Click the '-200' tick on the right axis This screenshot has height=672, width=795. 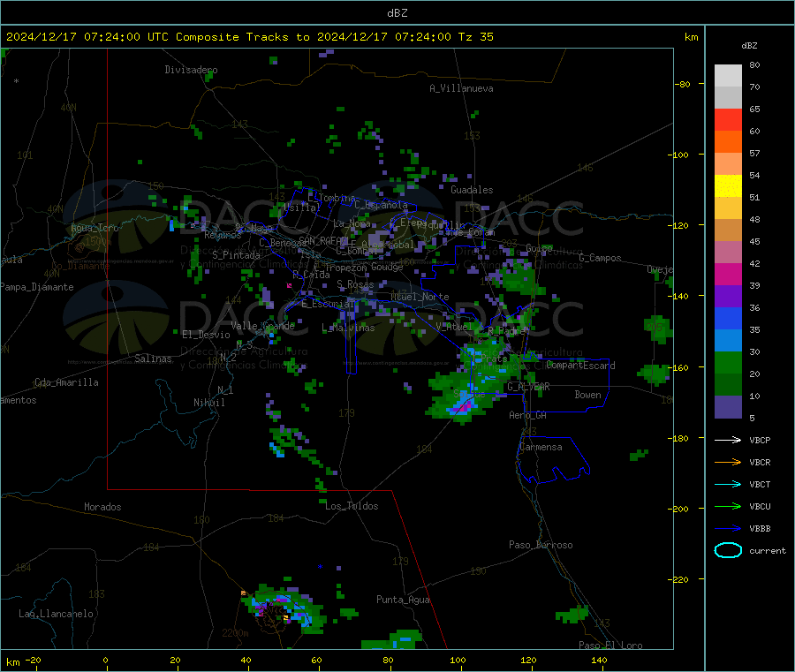pos(679,509)
